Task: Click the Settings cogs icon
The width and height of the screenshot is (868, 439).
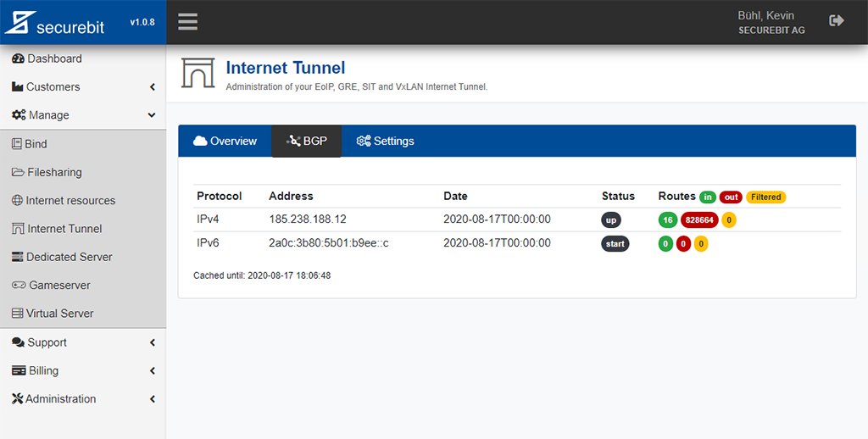Action: (x=364, y=142)
